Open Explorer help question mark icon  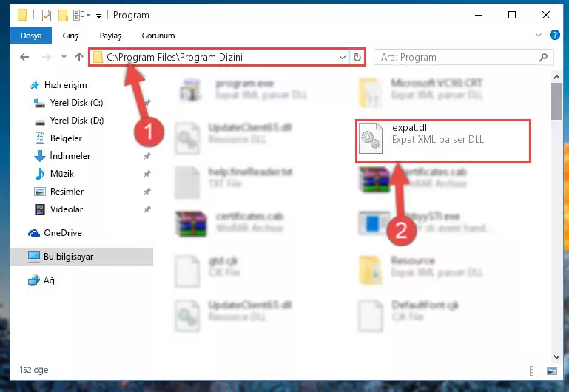click(x=554, y=35)
